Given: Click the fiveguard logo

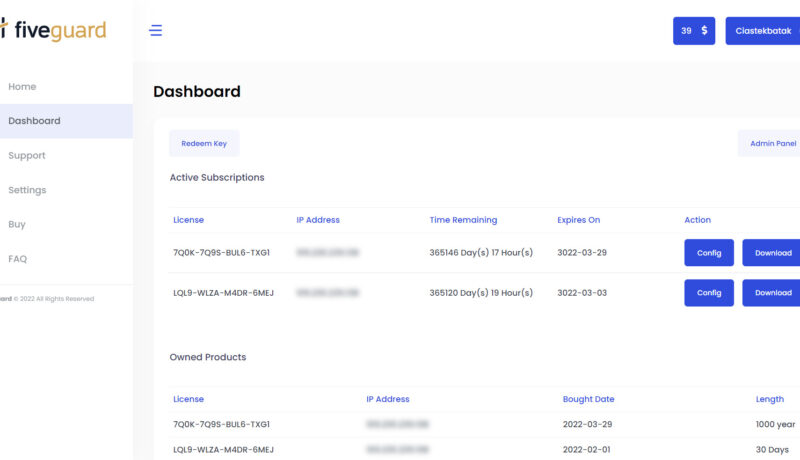Looking at the screenshot, I should pos(54,30).
